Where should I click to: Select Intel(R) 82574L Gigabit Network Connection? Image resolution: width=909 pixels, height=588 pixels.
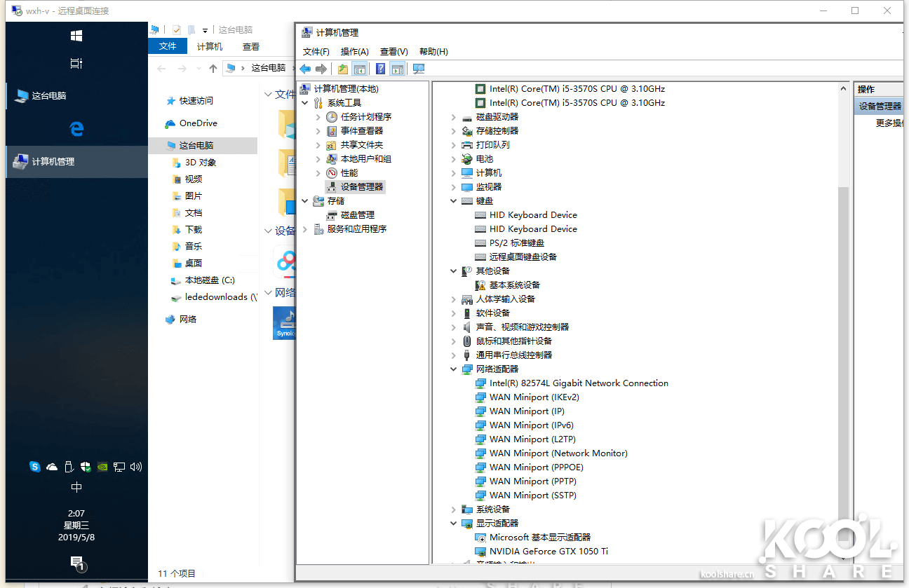click(x=579, y=383)
